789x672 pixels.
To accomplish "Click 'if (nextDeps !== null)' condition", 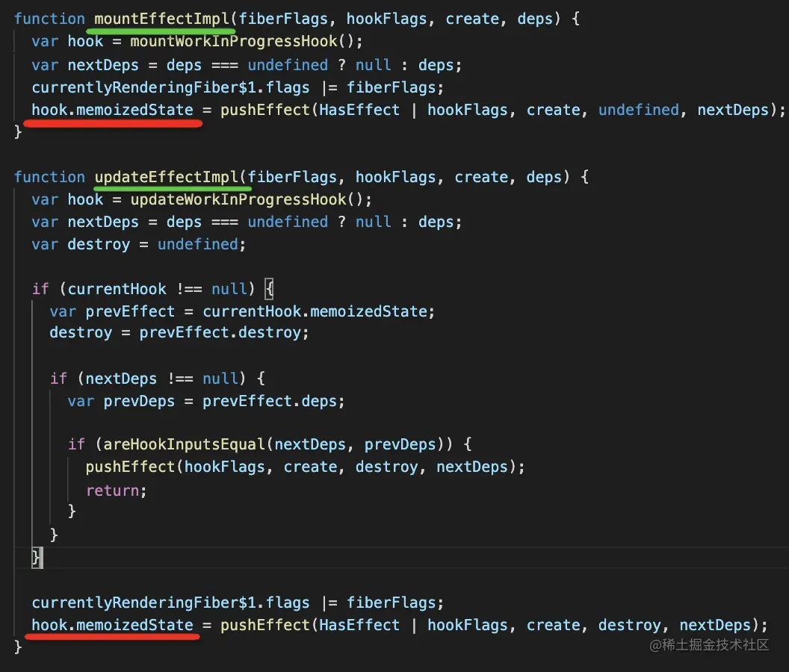I will point(157,379).
